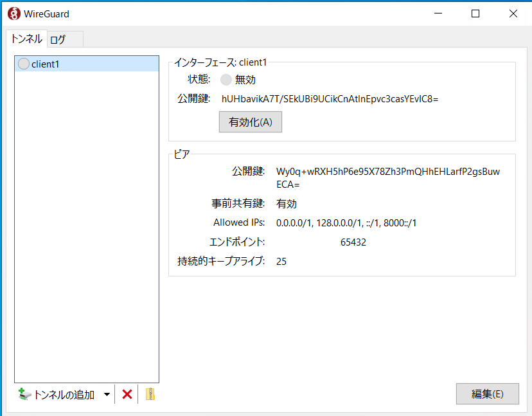Image resolution: width=532 pixels, height=416 pixels.
Task: Click keepalive value 25
Action: tap(281, 261)
